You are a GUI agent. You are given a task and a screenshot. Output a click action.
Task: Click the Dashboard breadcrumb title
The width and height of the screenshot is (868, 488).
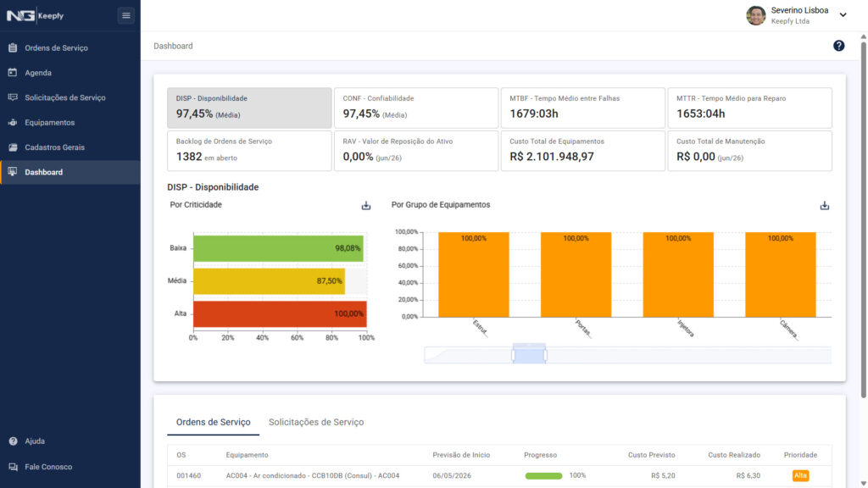(x=173, y=46)
